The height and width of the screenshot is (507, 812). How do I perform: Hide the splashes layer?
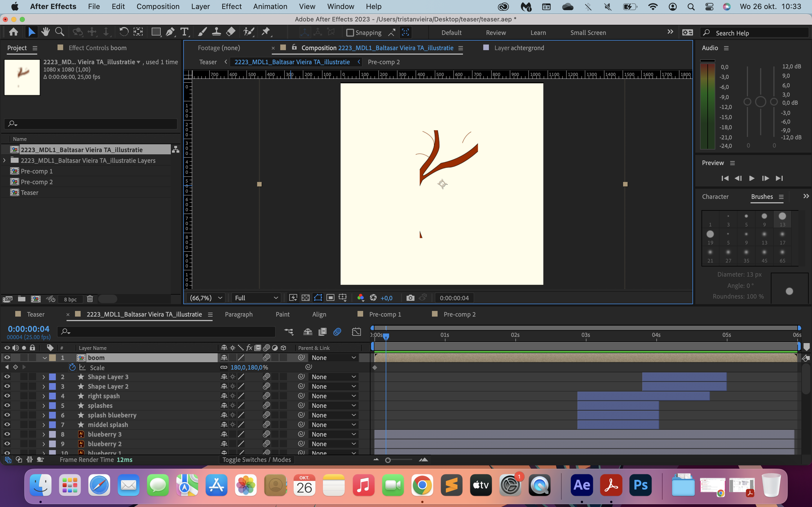7,405
